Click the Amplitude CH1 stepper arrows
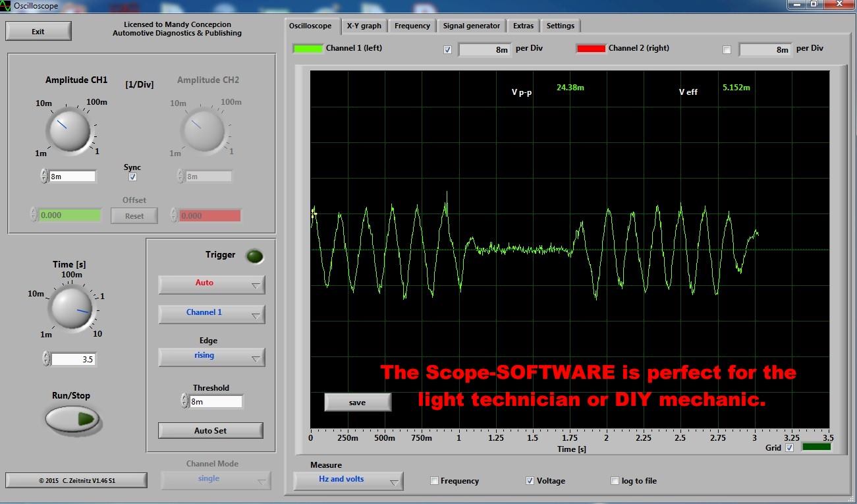This screenshot has height=504, width=857. (x=44, y=176)
